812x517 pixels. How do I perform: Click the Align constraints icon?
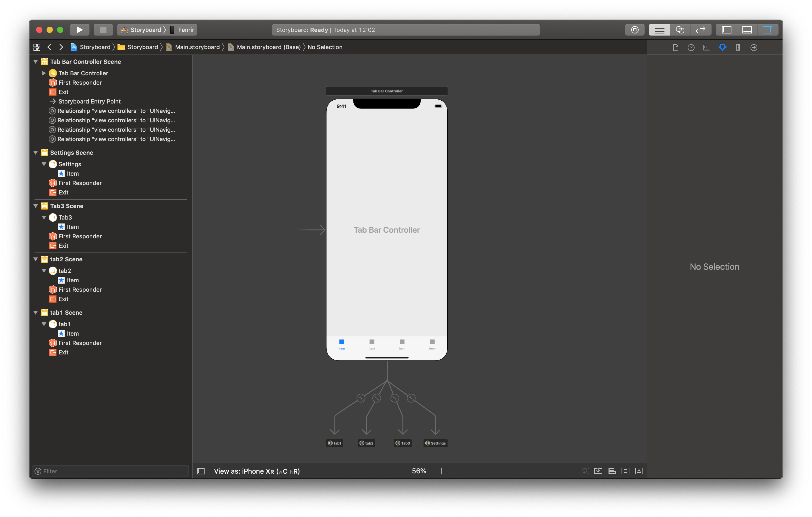pyautogui.click(x=611, y=471)
